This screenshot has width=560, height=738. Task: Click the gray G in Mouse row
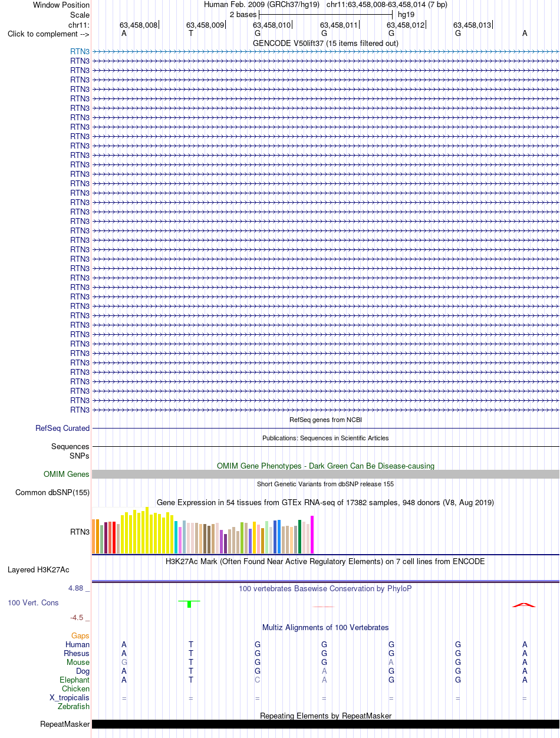coord(124,662)
